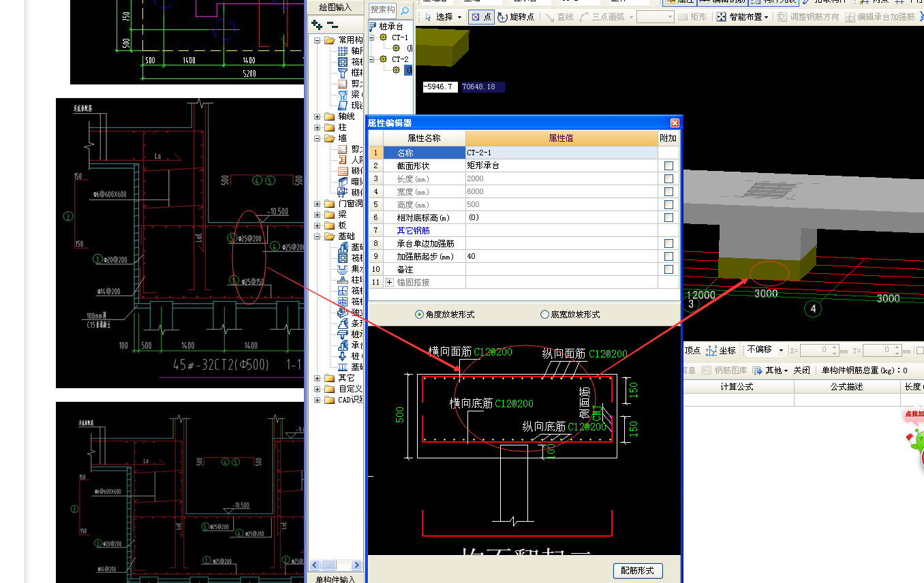This screenshot has width=924, height=583.
Task: Select the 旋转点 rotate point tool
Action: (x=517, y=17)
